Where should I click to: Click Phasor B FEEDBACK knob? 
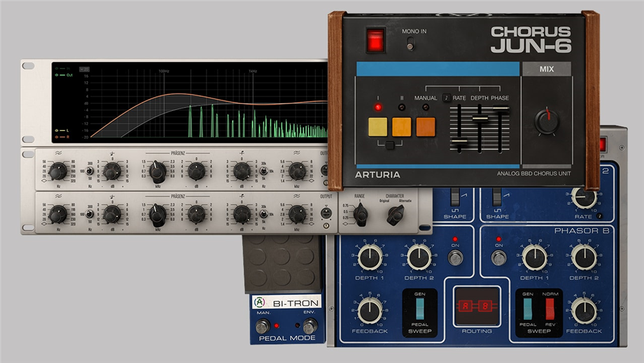click(583, 310)
